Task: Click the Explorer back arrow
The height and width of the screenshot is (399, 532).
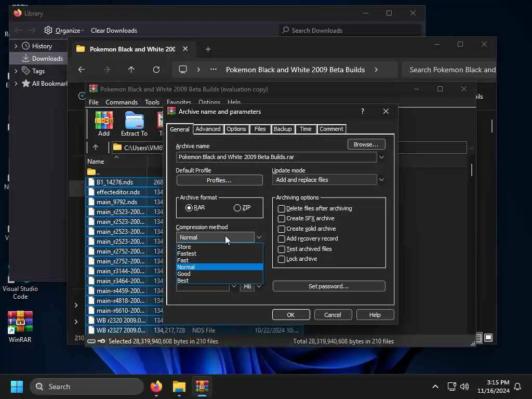Action: pyautogui.click(x=82, y=70)
